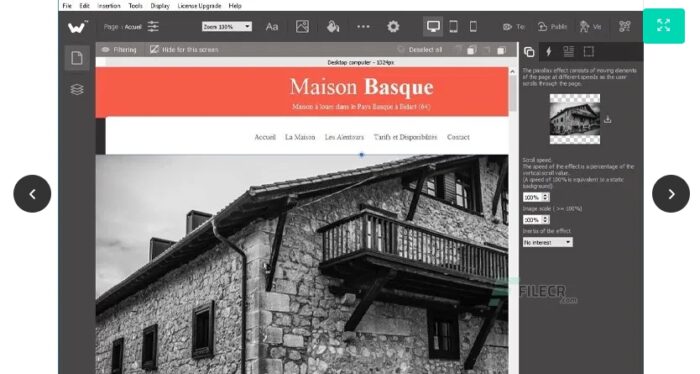This screenshot has height=374, width=700.
Task: Open the image library icon
Action: tap(302, 27)
